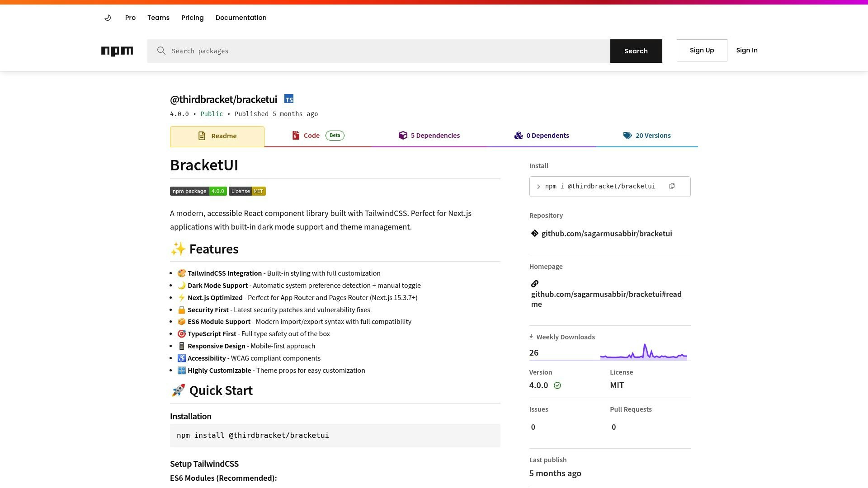Viewport: 868px width, 488px height.
Task: Click the Security First feature text
Action: pyautogui.click(x=208, y=310)
